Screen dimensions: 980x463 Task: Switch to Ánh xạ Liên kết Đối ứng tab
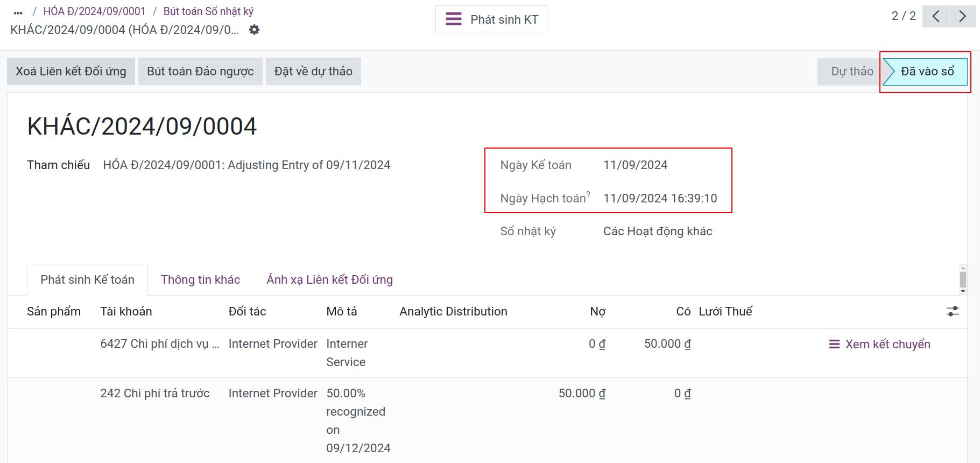point(329,279)
